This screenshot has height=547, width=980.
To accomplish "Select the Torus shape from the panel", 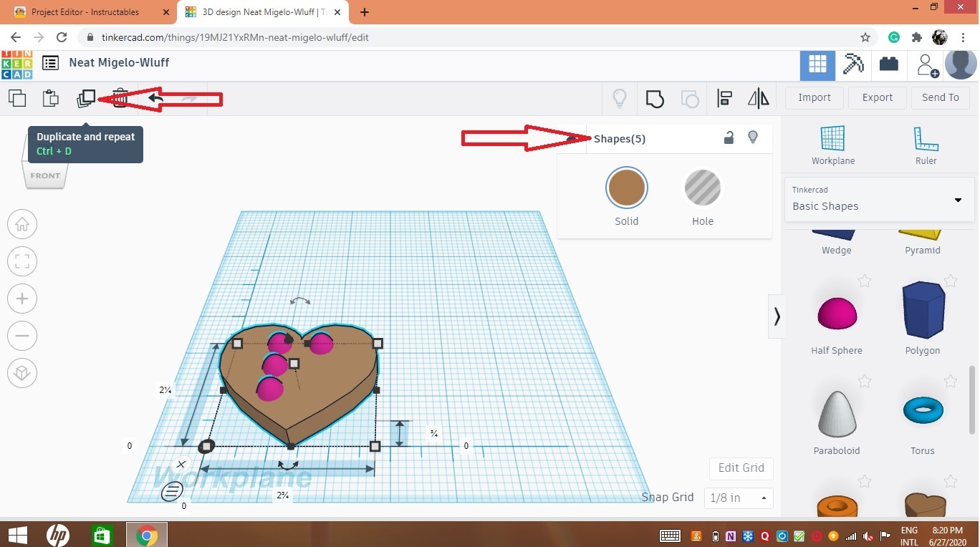I will (x=923, y=410).
